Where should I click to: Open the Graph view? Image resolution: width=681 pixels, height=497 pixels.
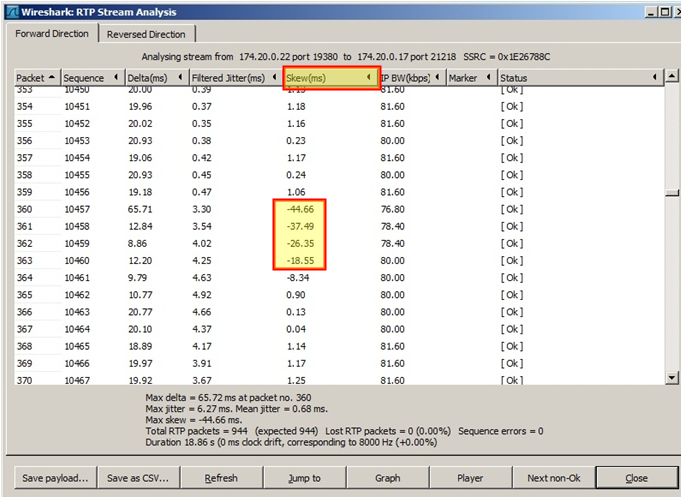(x=388, y=478)
